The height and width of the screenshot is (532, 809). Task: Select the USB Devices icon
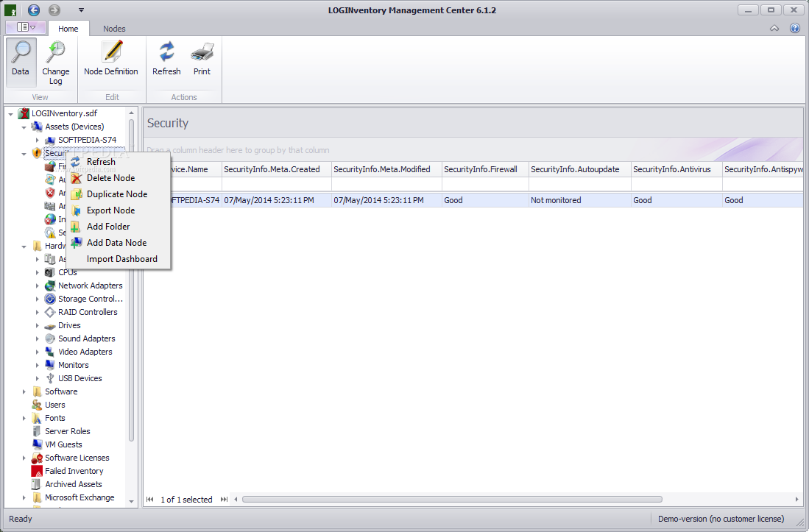(x=50, y=378)
